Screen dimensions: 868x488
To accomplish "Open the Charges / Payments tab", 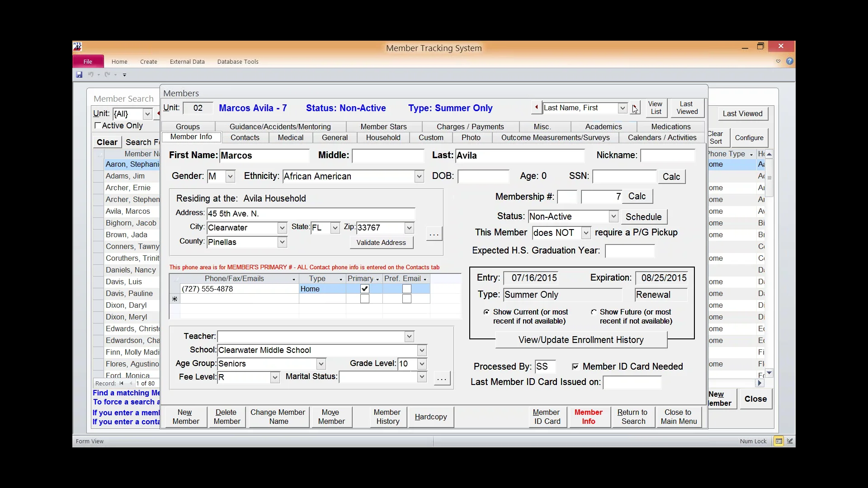I will (x=470, y=127).
